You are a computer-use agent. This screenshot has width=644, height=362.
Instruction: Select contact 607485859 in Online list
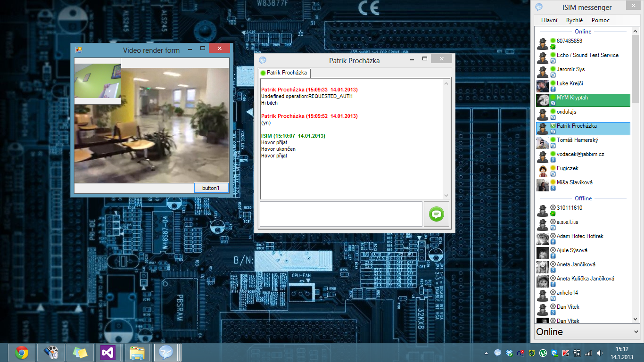[x=583, y=43]
